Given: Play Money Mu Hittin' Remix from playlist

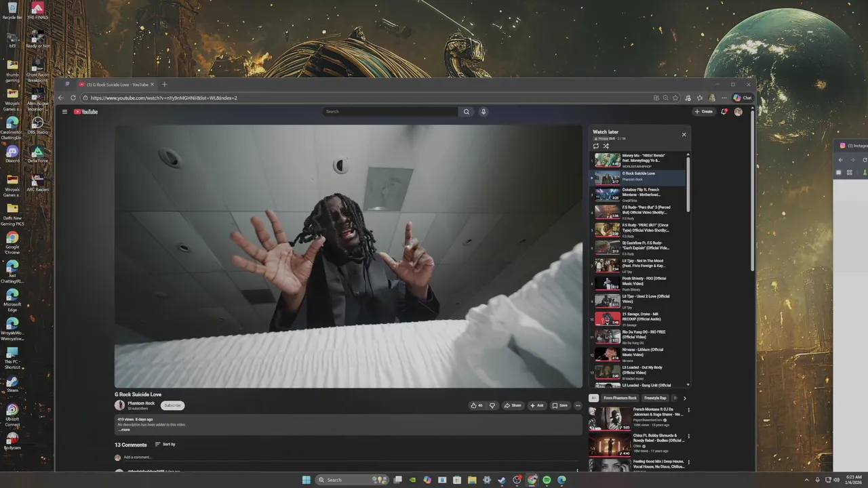Looking at the screenshot, I should click(639, 160).
